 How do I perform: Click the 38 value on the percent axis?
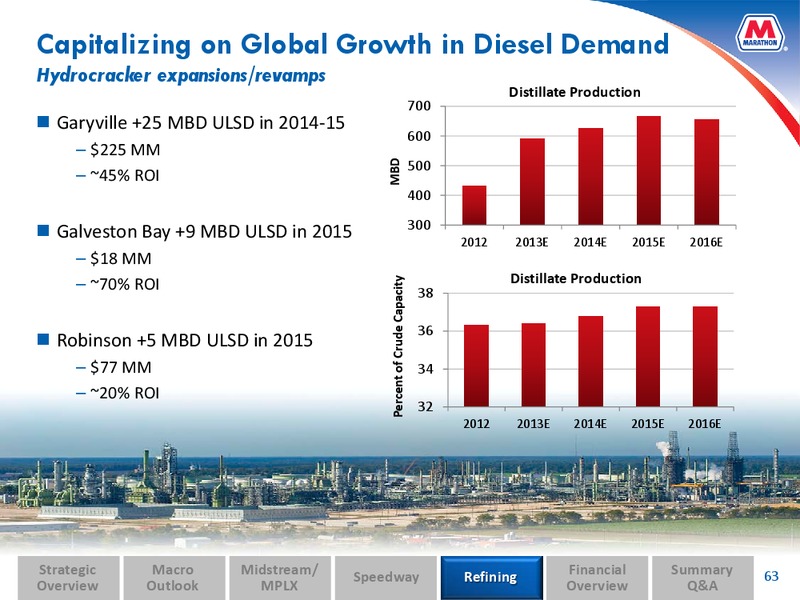[426, 293]
